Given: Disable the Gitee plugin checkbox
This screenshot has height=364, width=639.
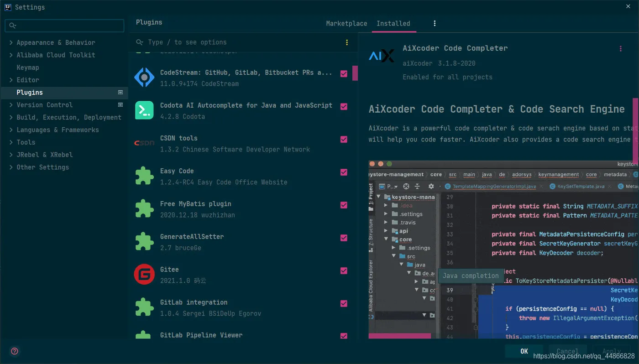Looking at the screenshot, I should [344, 270].
